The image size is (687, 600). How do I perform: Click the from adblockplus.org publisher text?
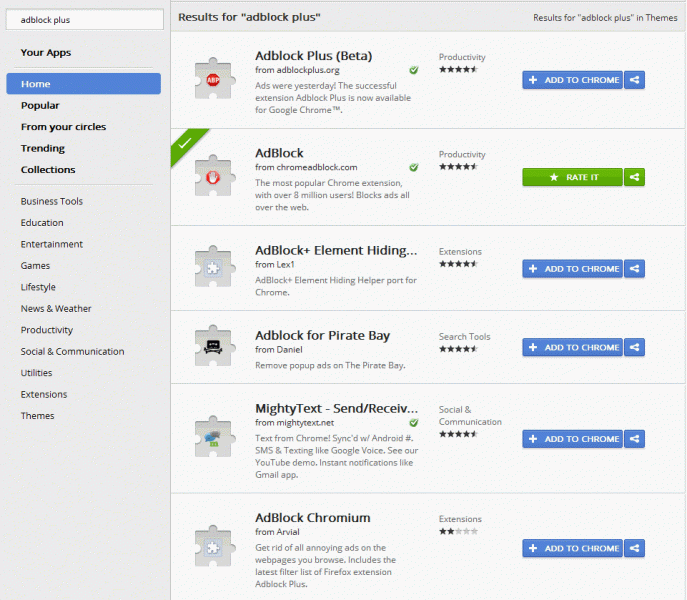tap(297, 70)
